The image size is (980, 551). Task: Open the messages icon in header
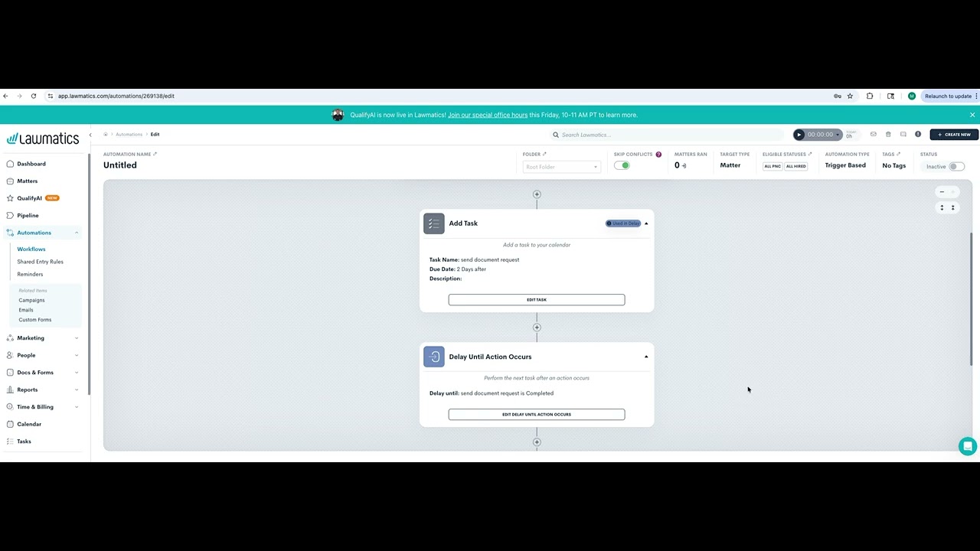[x=903, y=135]
